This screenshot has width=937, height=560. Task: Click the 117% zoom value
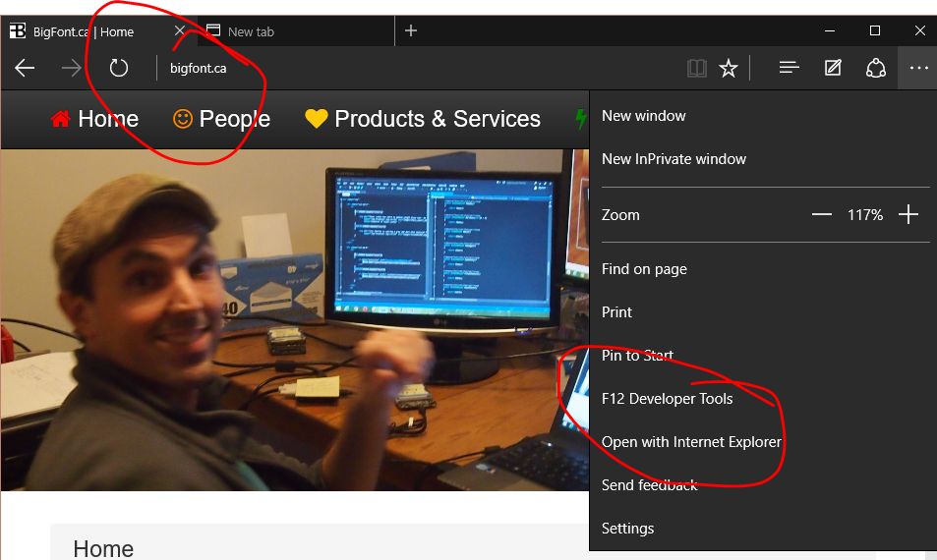864,215
